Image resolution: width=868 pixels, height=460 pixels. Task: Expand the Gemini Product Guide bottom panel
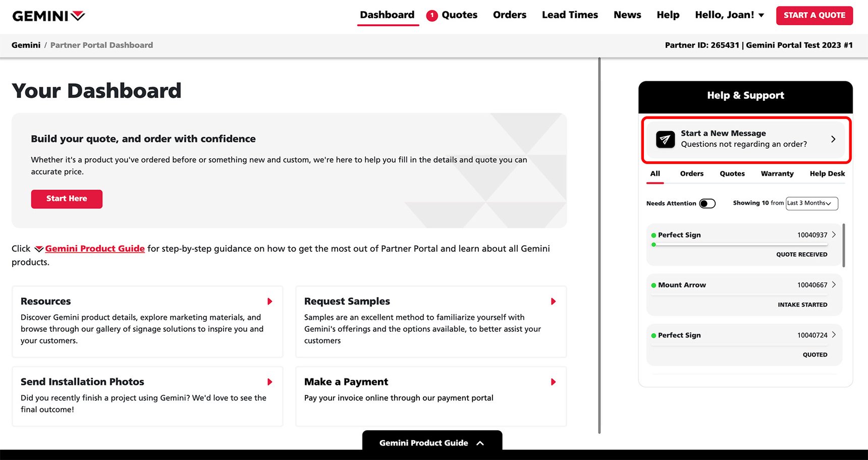point(431,442)
